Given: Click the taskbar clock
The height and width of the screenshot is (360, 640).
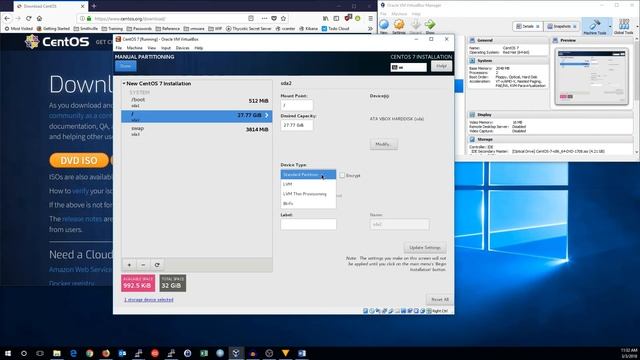Looking at the screenshot, I should [x=629, y=353].
